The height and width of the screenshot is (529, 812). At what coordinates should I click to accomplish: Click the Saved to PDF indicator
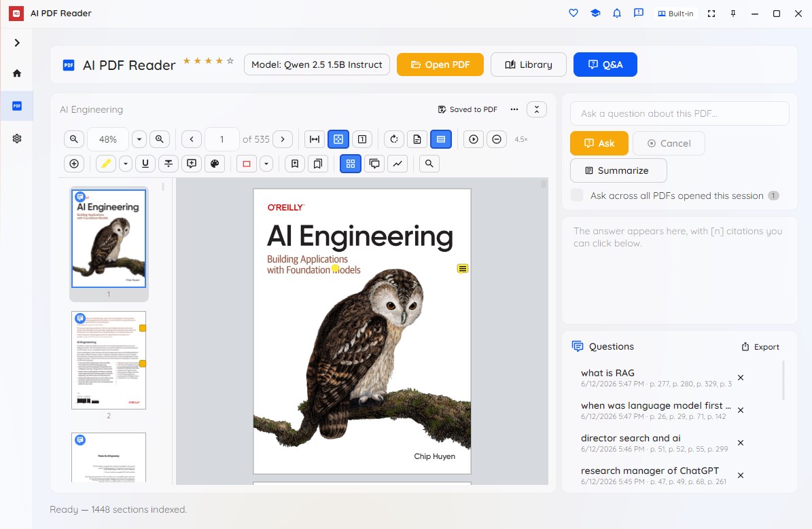[x=467, y=109]
